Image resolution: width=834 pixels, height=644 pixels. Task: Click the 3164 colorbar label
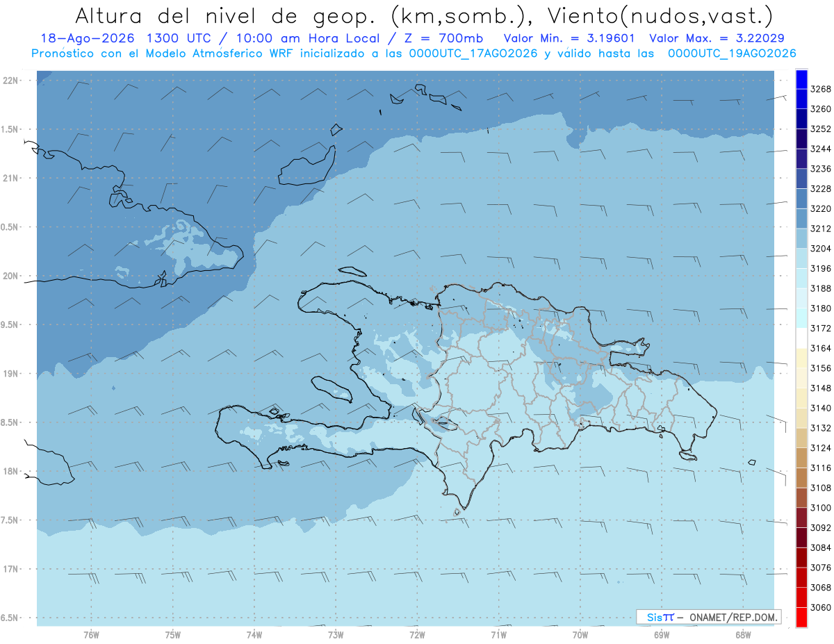pos(821,348)
